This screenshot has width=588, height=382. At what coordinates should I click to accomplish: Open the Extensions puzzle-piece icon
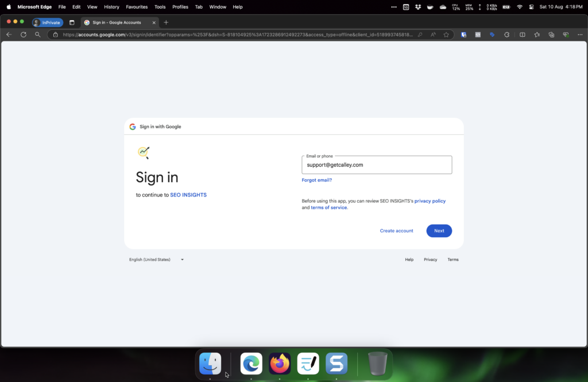coord(506,34)
